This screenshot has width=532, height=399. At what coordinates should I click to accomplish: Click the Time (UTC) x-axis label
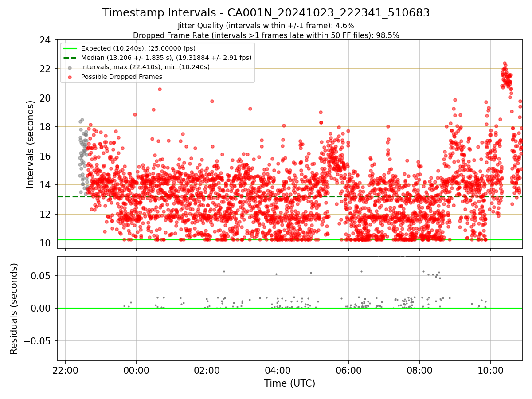click(289, 383)
